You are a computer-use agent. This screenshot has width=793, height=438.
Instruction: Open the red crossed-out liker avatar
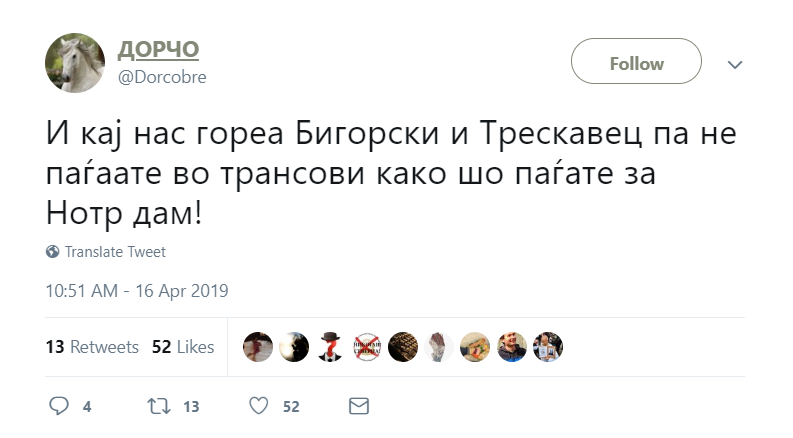pos(367,347)
